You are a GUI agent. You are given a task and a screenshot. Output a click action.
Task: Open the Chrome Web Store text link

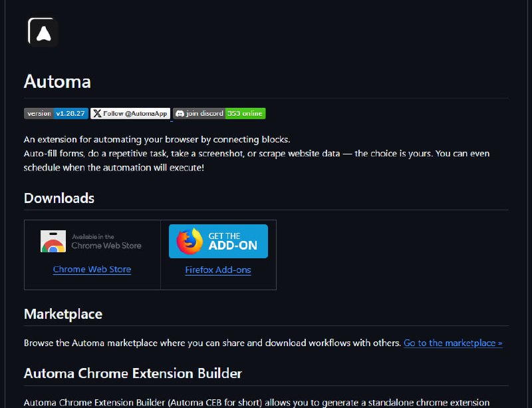(92, 270)
